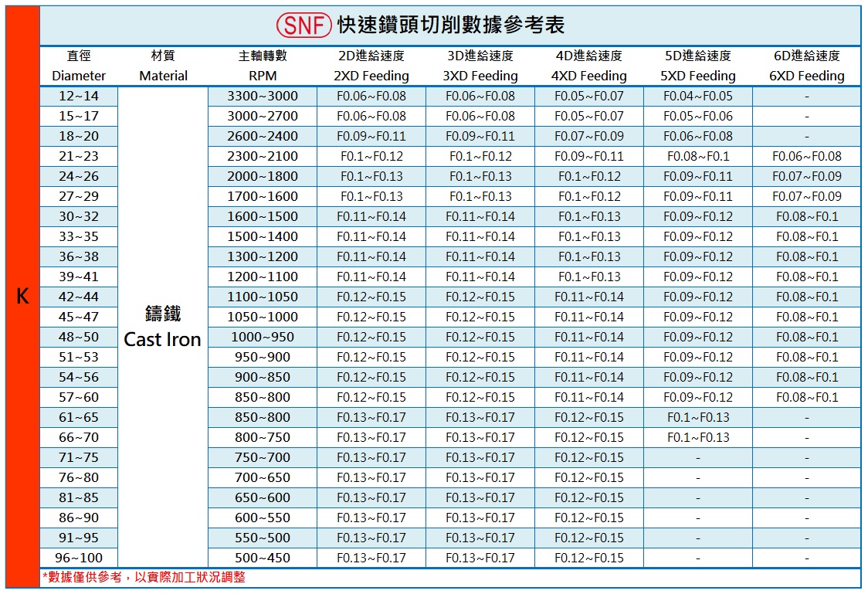Select RPM value 1300~1200

tap(263, 257)
